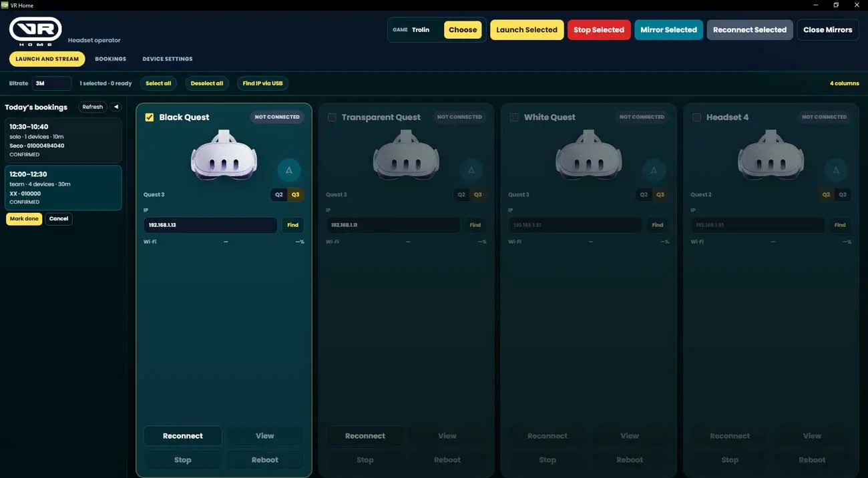Screen dimensions: 868x478
Task: Click the Black Quest IP field
Action: (210, 225)
